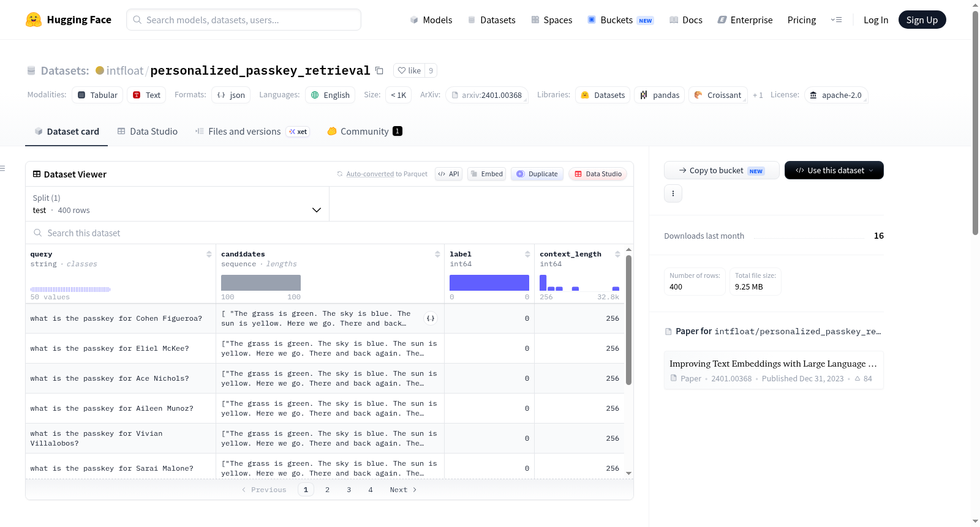The image size is (980, 527).
Task: Click the Tabular modality tag
Action: coord(97,95)
